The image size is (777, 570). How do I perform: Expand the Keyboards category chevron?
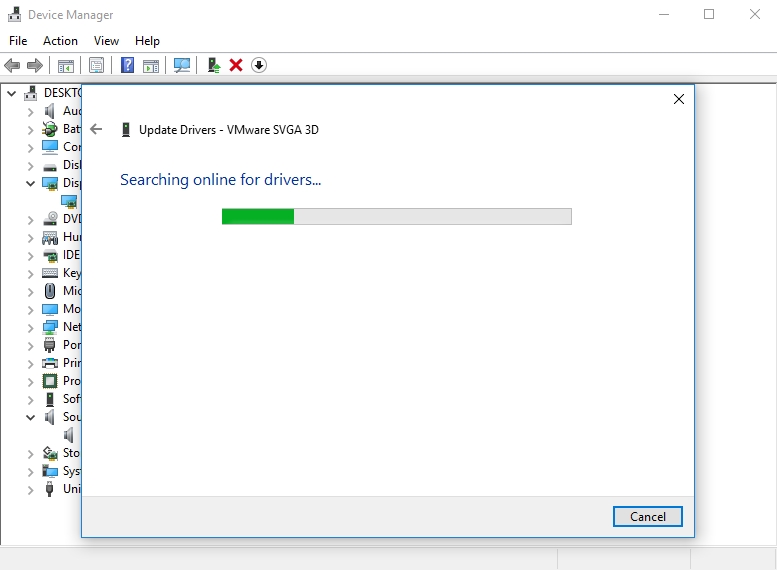[x=31, y=273]
